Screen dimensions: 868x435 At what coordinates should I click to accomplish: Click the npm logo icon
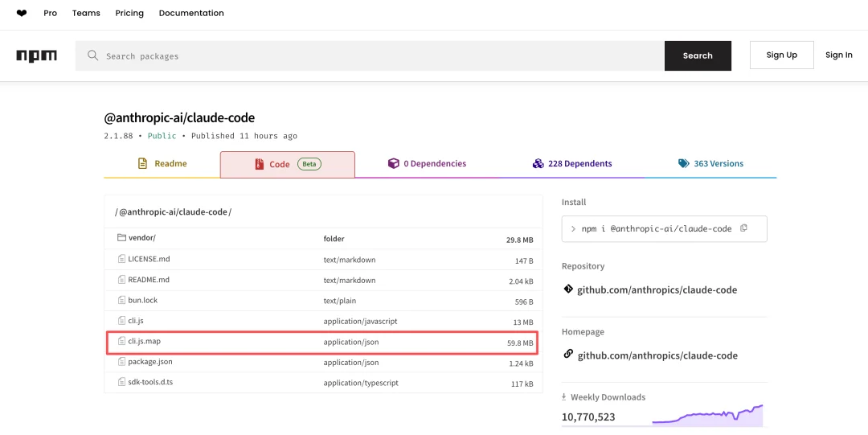36,55
